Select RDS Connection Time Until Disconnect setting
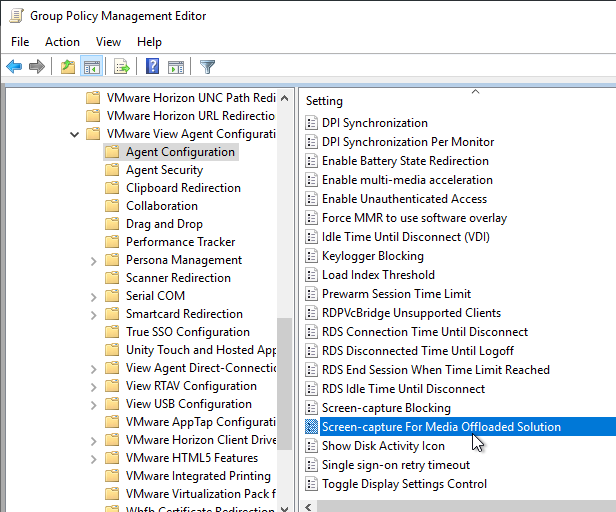Image resolution: width=616 pixels, height=512 pixels. click(x=425, y=332)
